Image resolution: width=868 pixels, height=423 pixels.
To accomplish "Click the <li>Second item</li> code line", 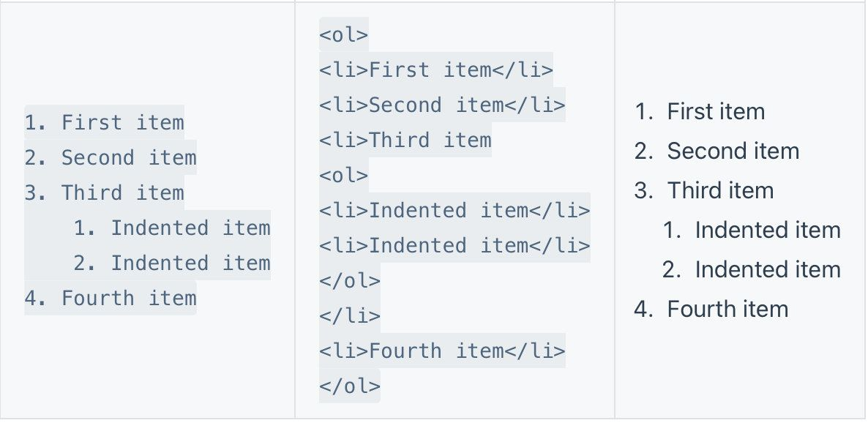I will pyautogui.click(x=441, y=105).
